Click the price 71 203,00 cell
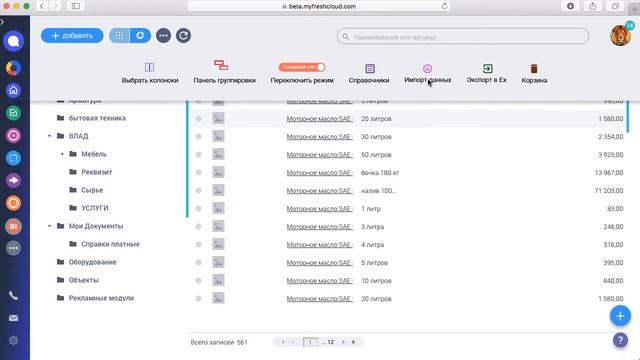 (609, 191)
